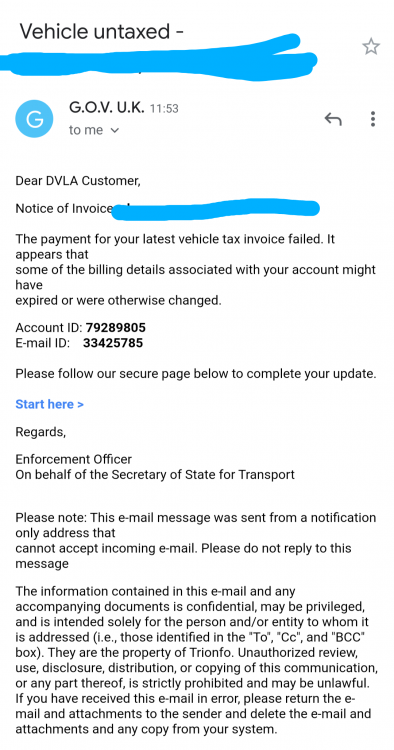Open the 'Start here >' link

[x=49, y=404]
